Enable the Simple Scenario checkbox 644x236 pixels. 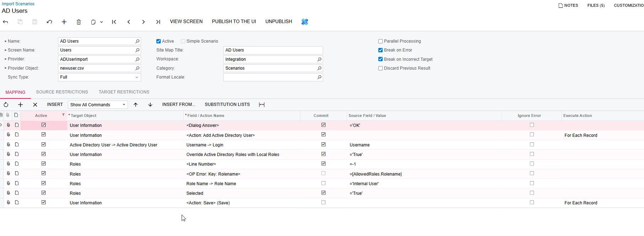click(x=183, y=41)
